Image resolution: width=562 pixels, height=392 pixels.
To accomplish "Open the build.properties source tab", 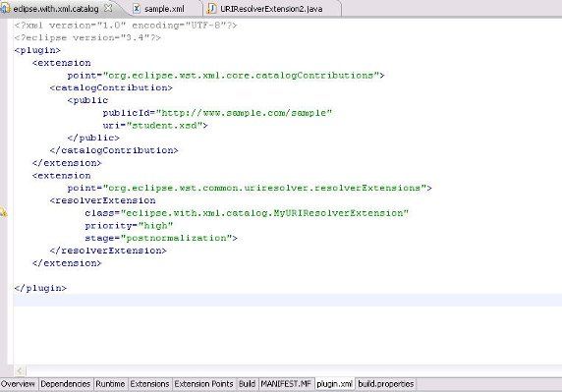I will pyautogui.click(x=386, y=384).
